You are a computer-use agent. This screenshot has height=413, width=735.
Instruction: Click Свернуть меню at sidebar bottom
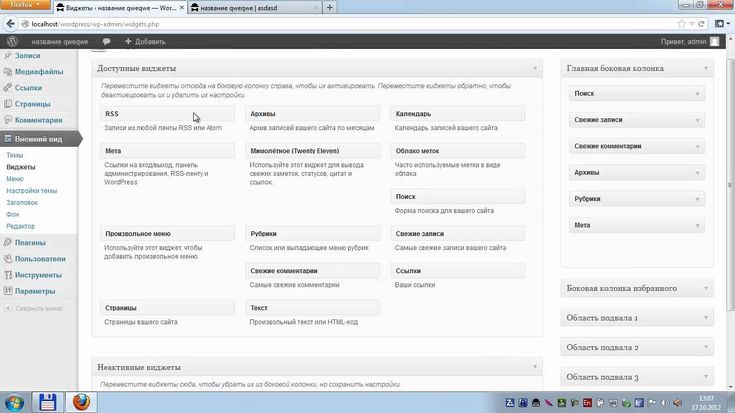(x=39, y=308)
